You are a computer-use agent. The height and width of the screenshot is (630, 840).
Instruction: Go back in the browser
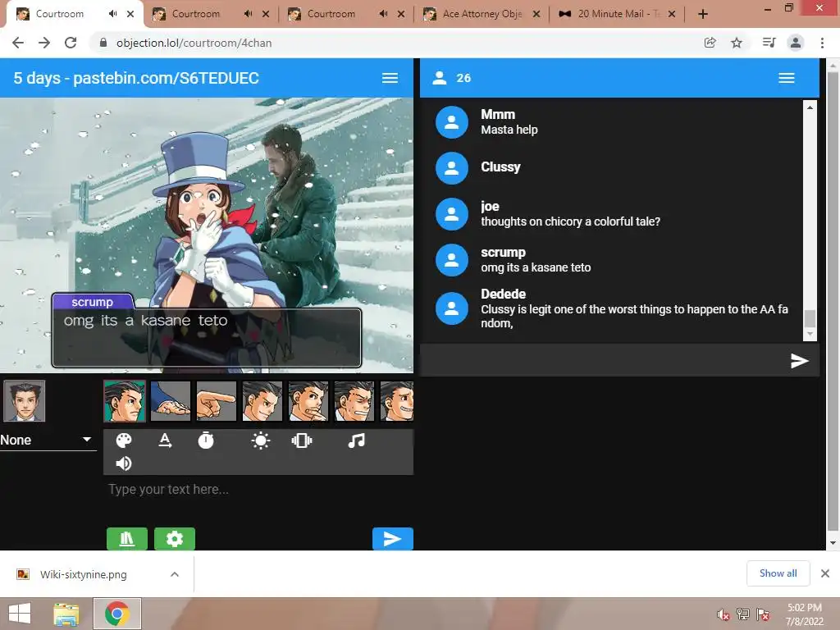click(18, 43)
